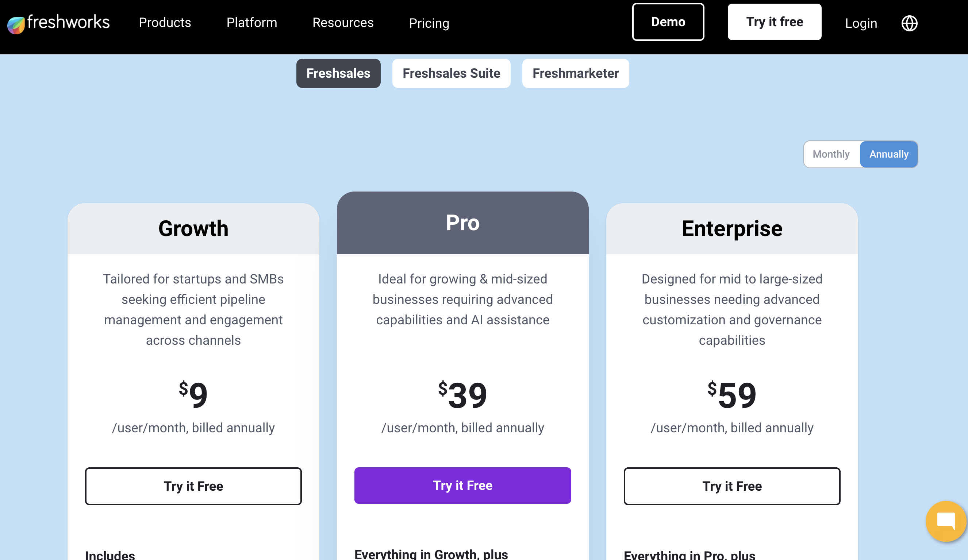Screen dimensions: 968x560
Task: Click the Freshworks logo
Action: 58,23
